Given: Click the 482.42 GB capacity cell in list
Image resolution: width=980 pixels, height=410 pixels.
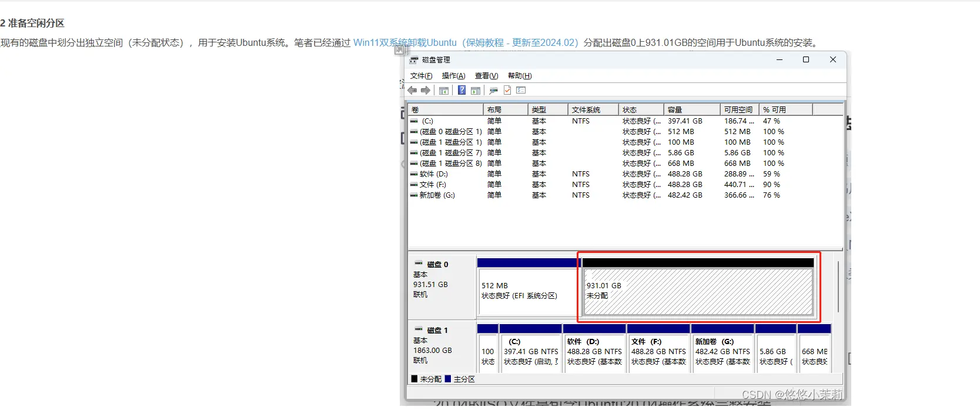Looking at the screenshot, I should pyautogui.click(x=685, y=195).
